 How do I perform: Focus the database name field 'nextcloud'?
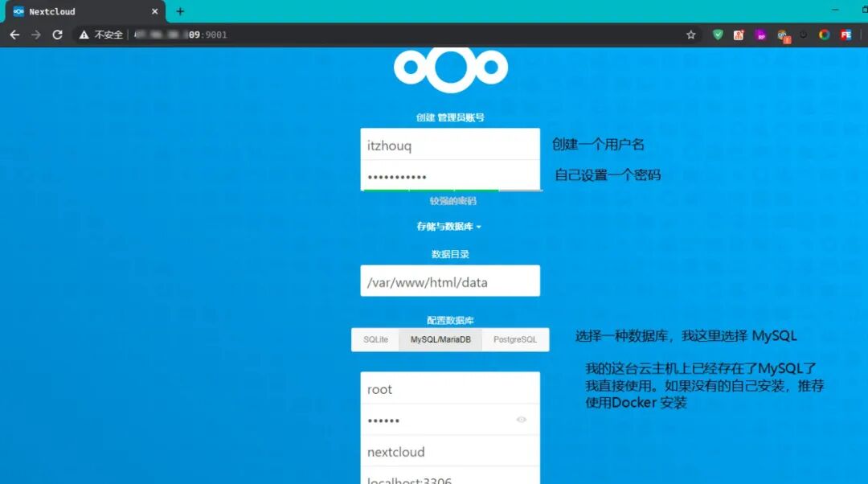(450, 451)
